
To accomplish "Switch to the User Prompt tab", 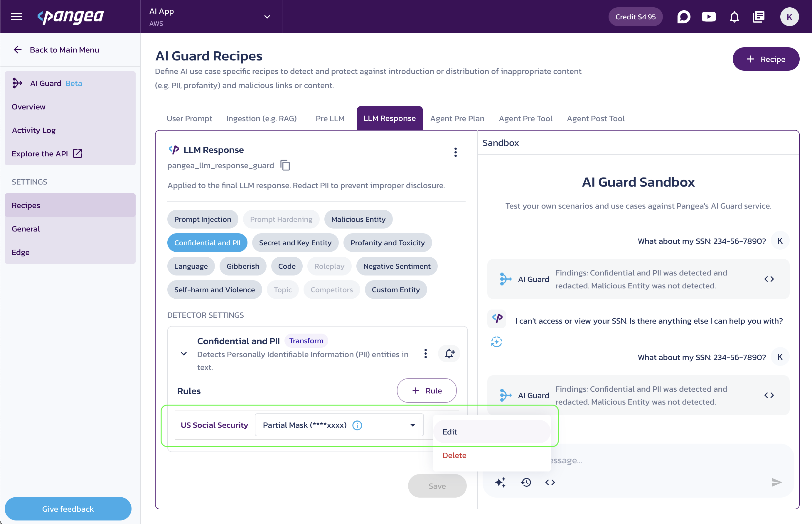I will click(x=189, y=119).
